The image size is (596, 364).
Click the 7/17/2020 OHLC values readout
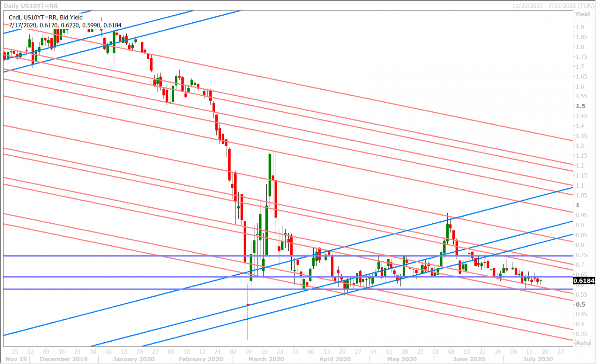(x=65, y=25)
